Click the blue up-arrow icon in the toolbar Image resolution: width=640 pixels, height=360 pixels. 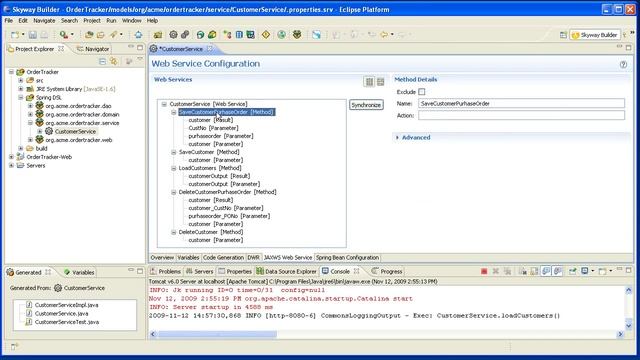click(138, 35)
